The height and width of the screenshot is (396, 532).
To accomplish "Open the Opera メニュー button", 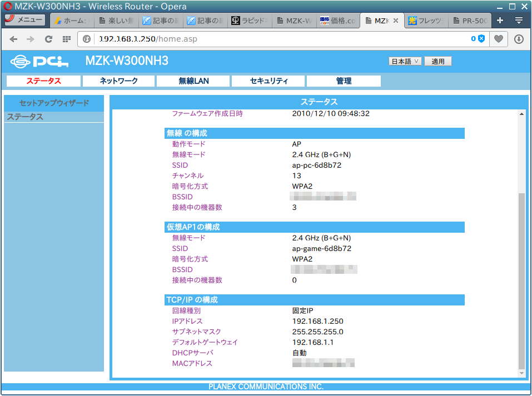I will 25,19.
